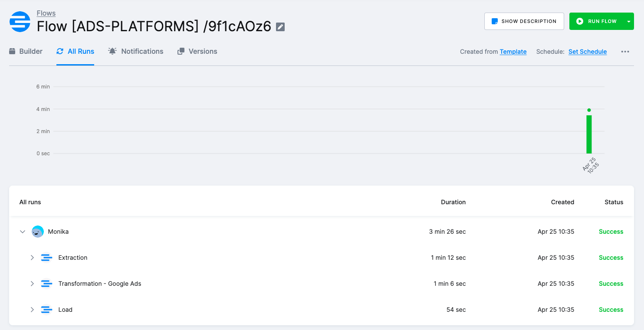This screenshot has width=644, height=330.
Task: Click the pencil icon to rename the flow
Action: click(280, 26)
